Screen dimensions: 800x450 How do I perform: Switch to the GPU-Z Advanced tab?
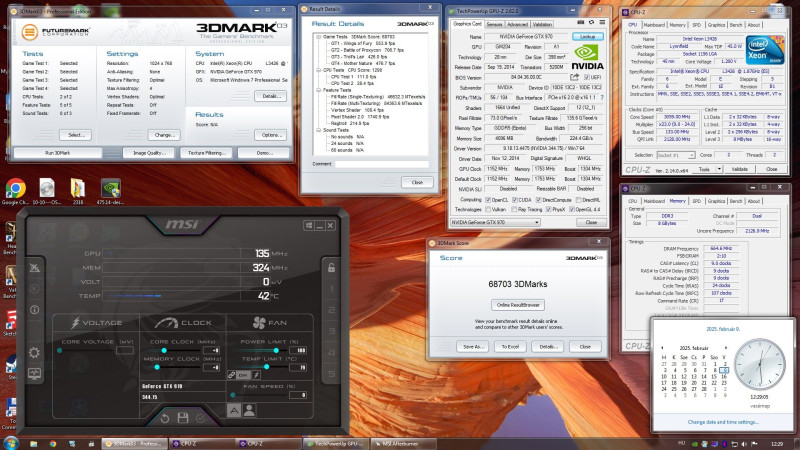point(517,24)
